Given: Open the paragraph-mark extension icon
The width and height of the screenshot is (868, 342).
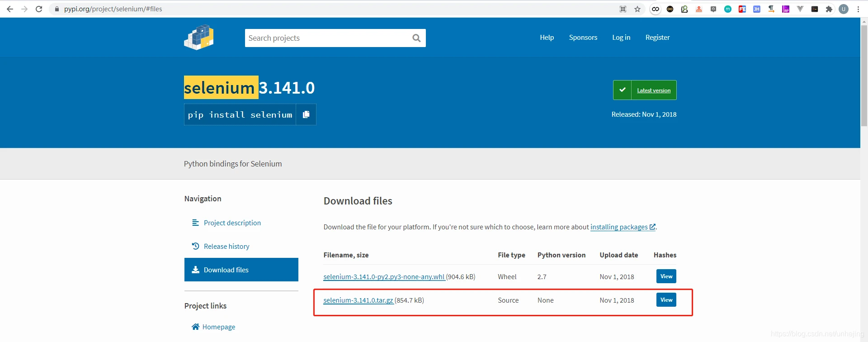Looking at the screenshot, I should click(x=771, y=9).
